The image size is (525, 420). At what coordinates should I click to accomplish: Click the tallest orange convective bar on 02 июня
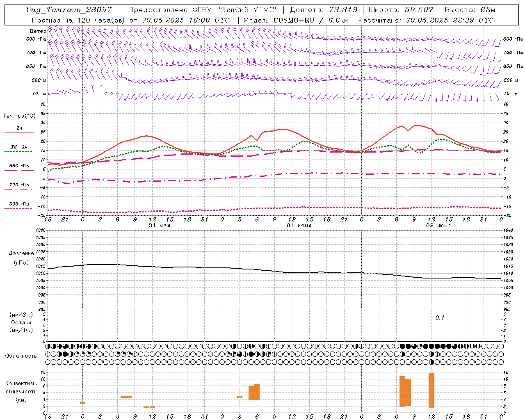431,390
